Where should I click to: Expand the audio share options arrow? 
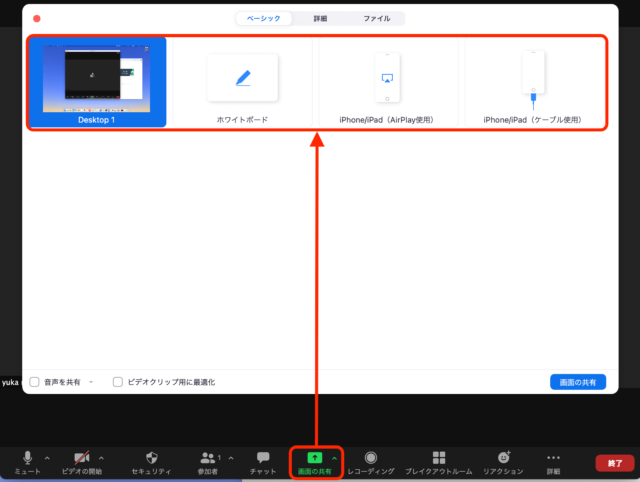tap(91, 382)
